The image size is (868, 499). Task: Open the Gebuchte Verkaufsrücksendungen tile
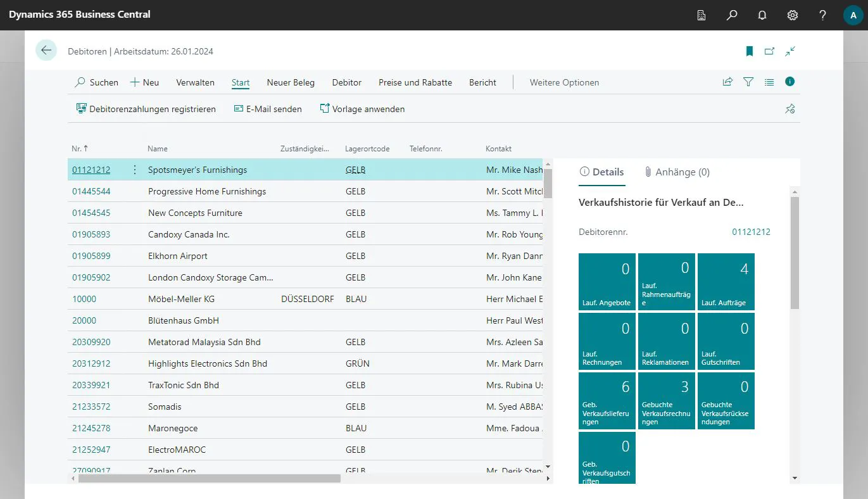tap(726, 401)
